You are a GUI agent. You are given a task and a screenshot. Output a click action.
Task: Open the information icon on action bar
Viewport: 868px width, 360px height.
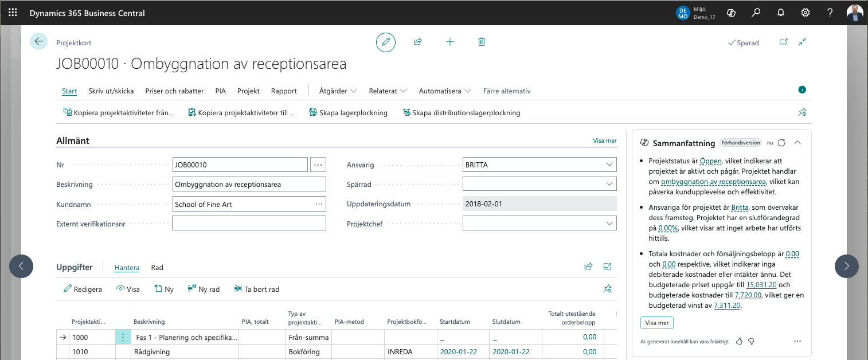[x=802, y=90]
